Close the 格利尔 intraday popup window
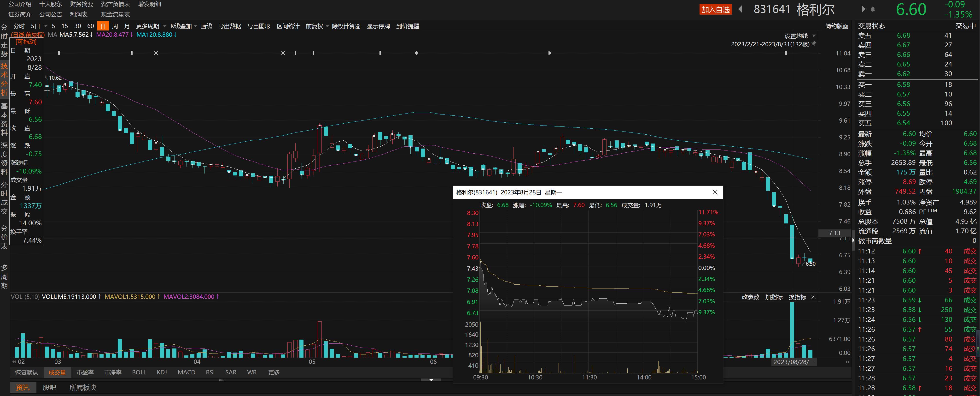 click(x=715, y=192)
